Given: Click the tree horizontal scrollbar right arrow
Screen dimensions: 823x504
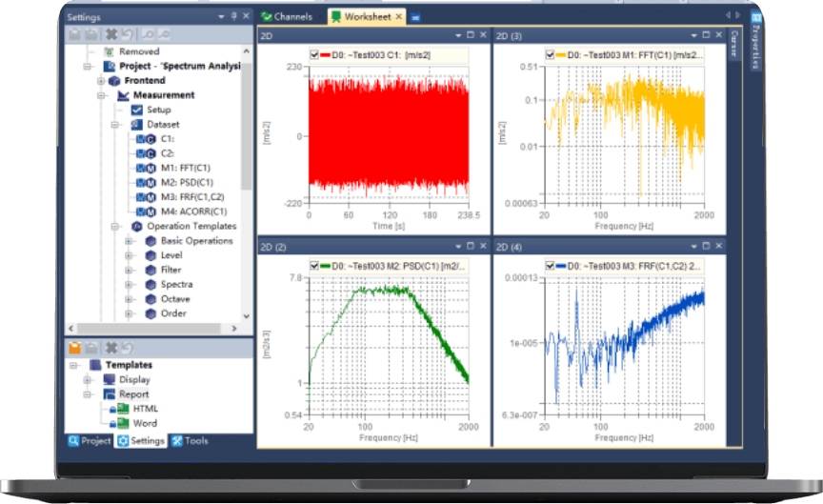Looking at the screenshot, I should click(234, 328).
